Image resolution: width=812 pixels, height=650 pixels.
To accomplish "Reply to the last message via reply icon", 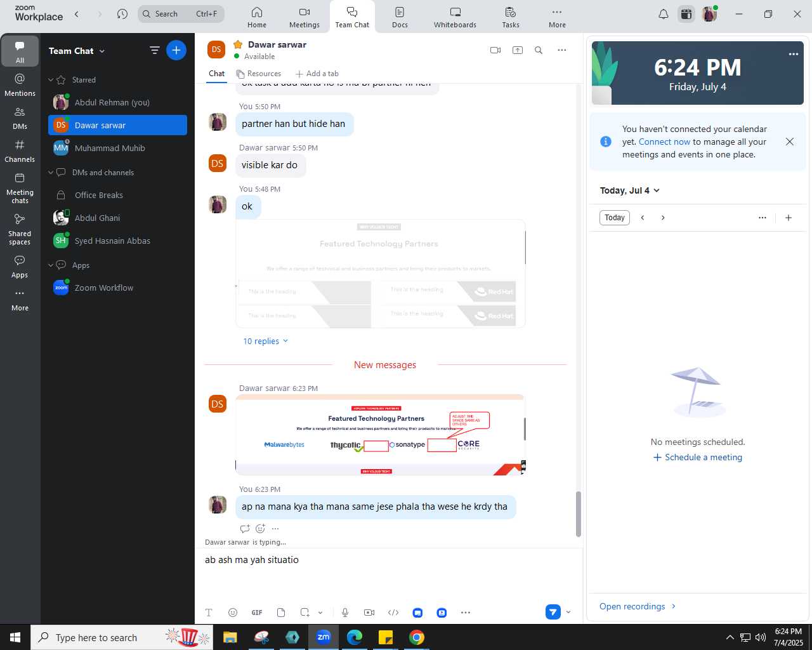I will coord(245,529).
